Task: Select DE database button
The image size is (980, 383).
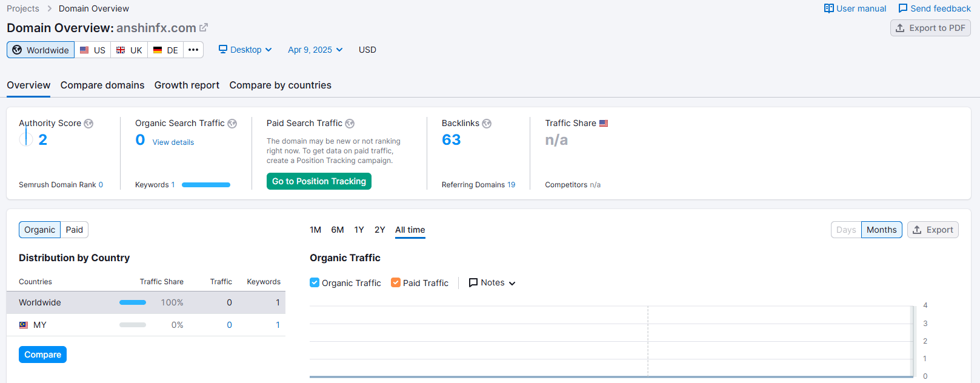Action: (x=165, y=50)
